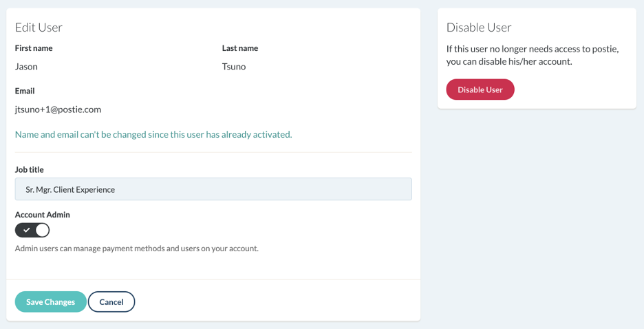Click the Edit User heading
644x329 pixels.
39,28
